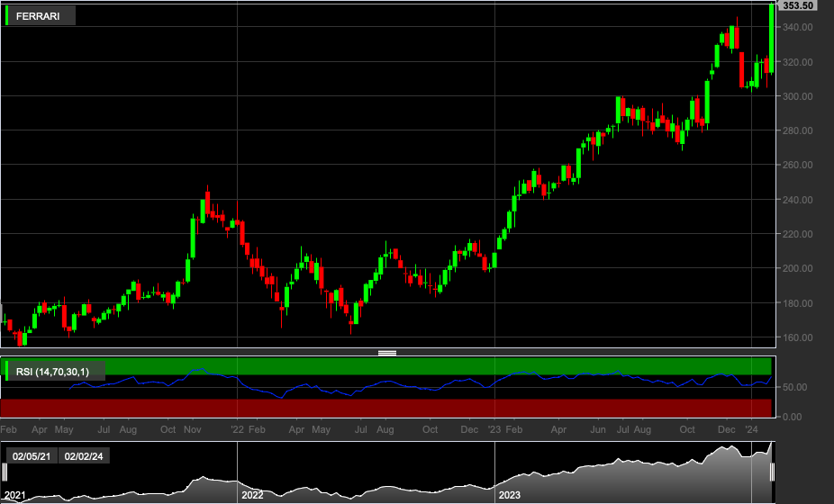Click the green overbought band in RSI panel
Viewport: 834px width, 504px height.
(x=387, y=365)
